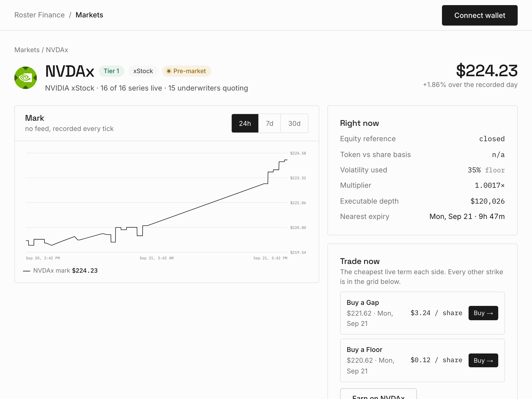Buy the Gap at $3.24 per share
The height and width of the screenshot is (399, 532).
(x=483, y=313)
